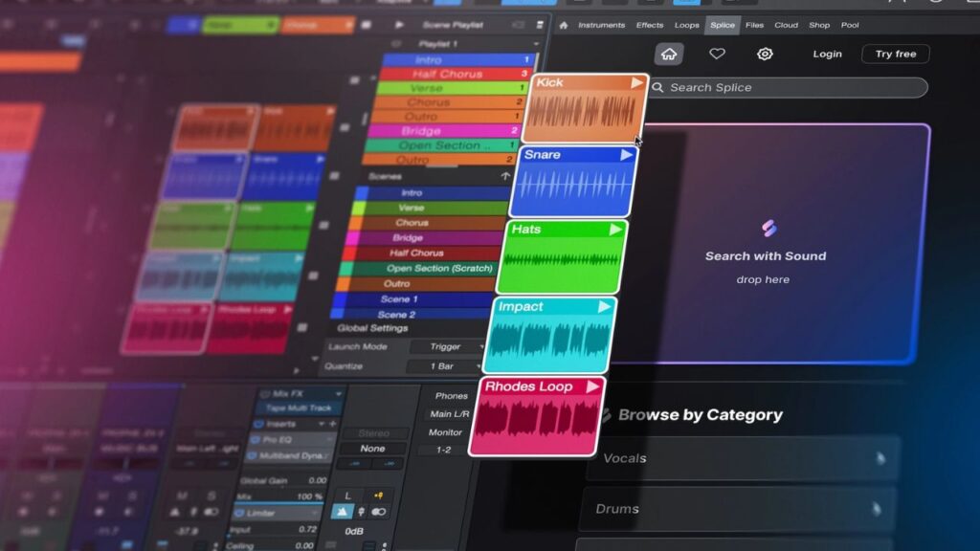
Task: Select the Main L/R output
Action: (449, 413)
